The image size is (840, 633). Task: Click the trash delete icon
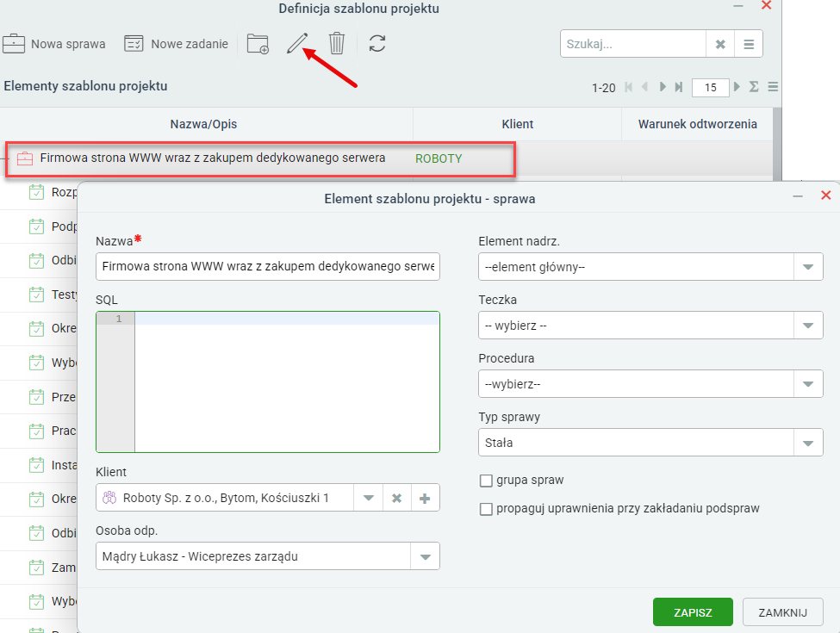point(336,43)
